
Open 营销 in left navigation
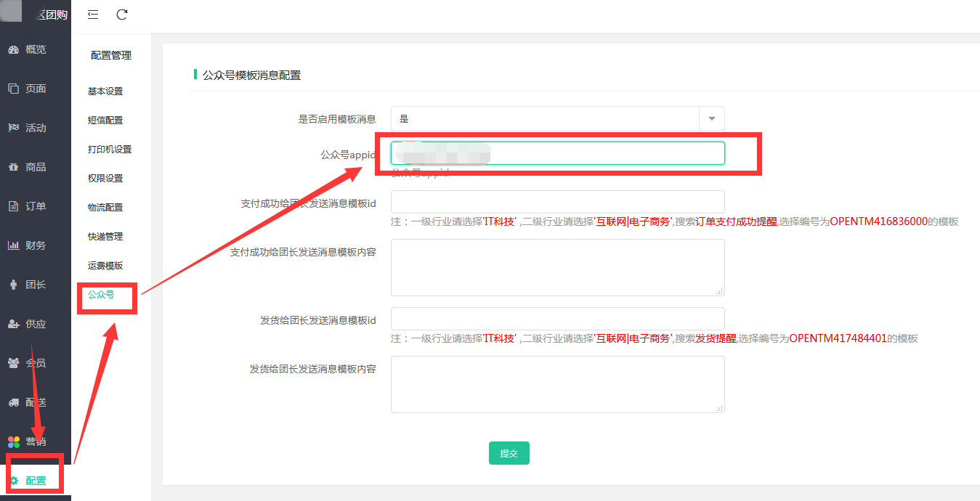(x=36, y=441)
